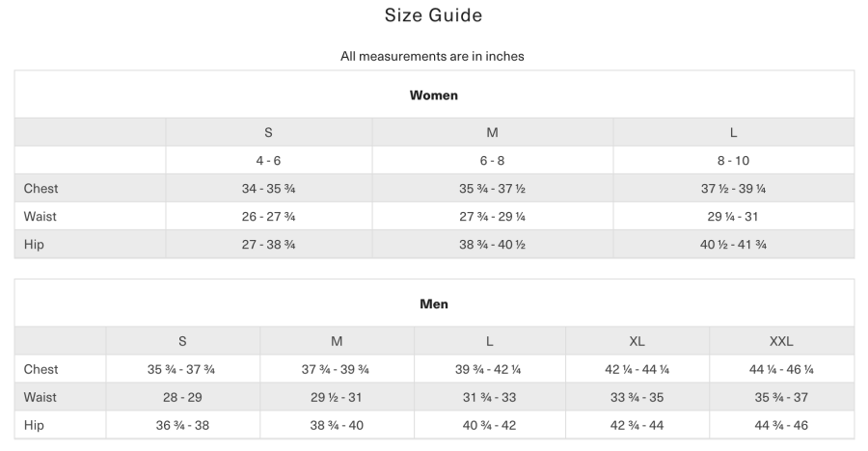The height and width of the screenshot is (451, 868).
Task: Click the Women's Chest row label
Action: [41, 189]
